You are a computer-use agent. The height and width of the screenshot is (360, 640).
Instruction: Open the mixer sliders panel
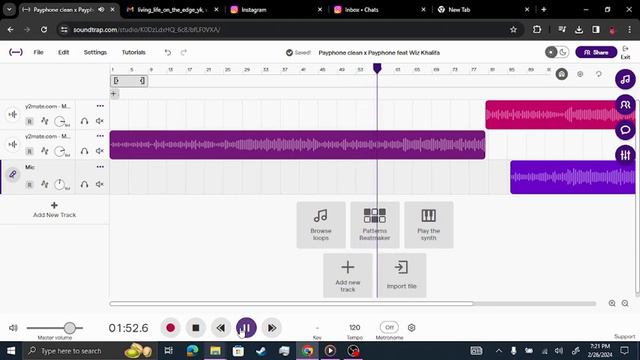point(625,155)
